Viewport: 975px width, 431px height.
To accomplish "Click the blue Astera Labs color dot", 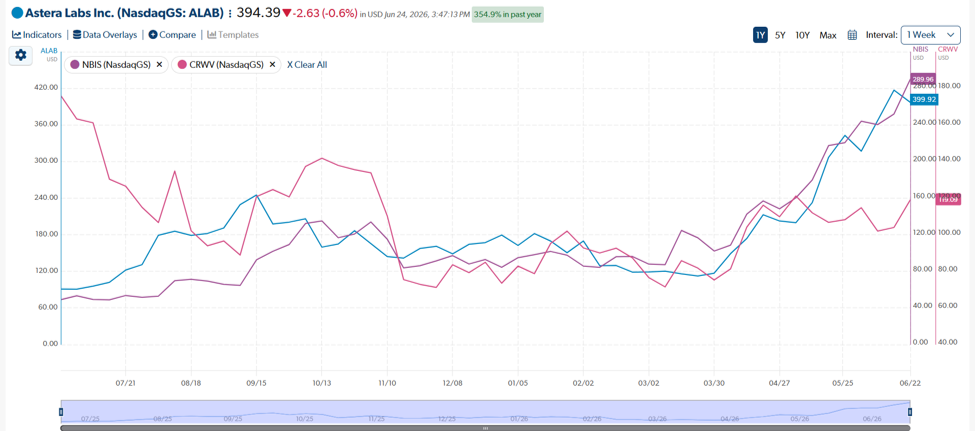I will [x=17, y=13].
